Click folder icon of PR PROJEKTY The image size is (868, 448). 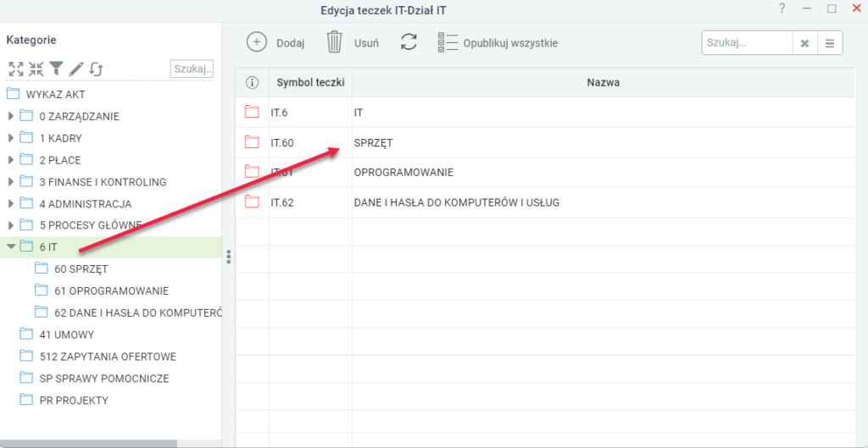(26, 400)
